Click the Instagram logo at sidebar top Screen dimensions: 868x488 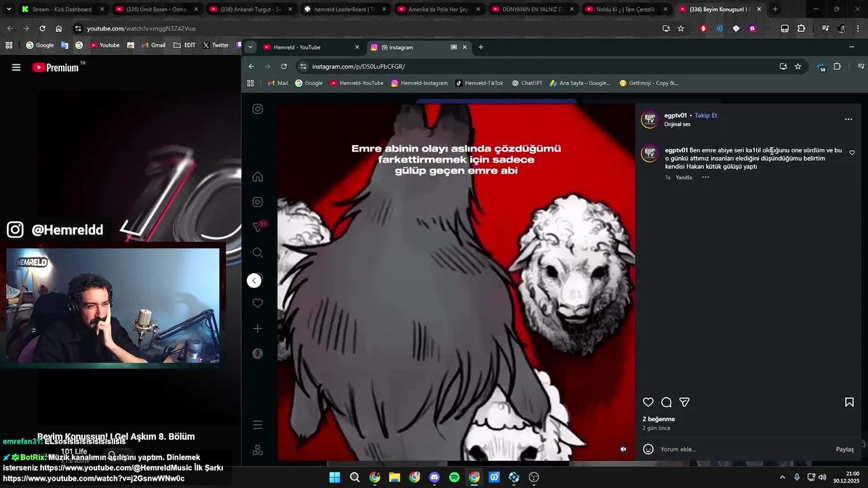coord(258,108)
